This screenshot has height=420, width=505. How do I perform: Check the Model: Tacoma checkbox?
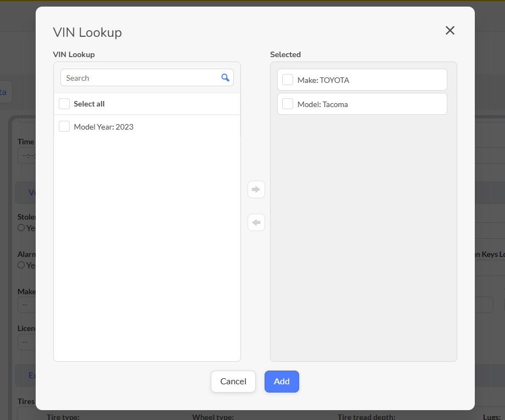(x=288, y=104)
